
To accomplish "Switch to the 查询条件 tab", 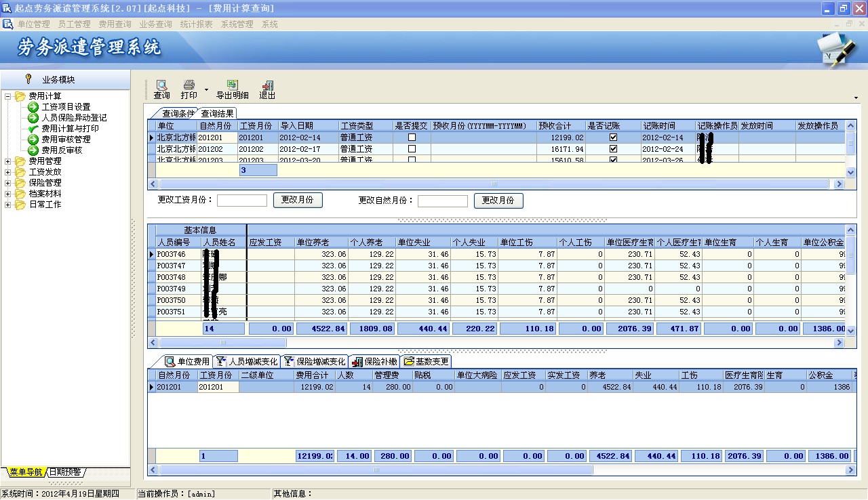I will (176, 114).
